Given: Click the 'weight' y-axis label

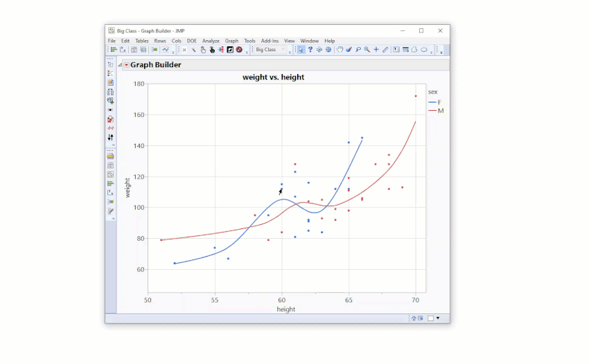Looking at the screenshot, I should [x=127, y=188].
